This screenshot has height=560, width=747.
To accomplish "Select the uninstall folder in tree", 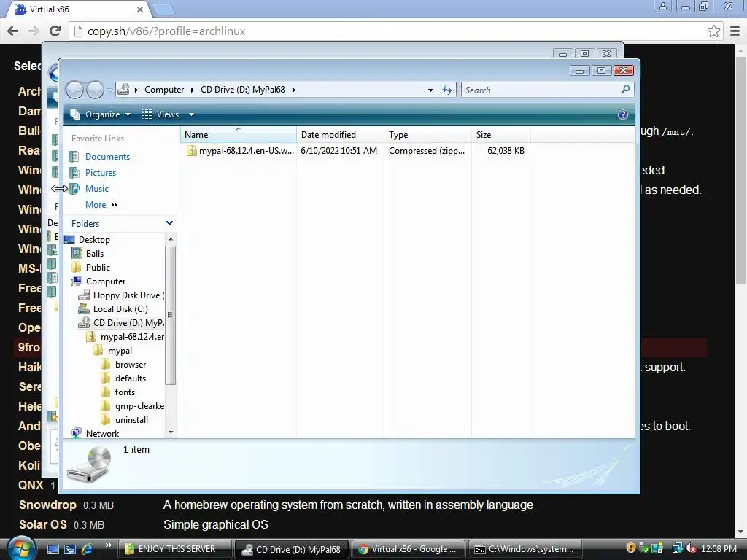I will 131,420.
